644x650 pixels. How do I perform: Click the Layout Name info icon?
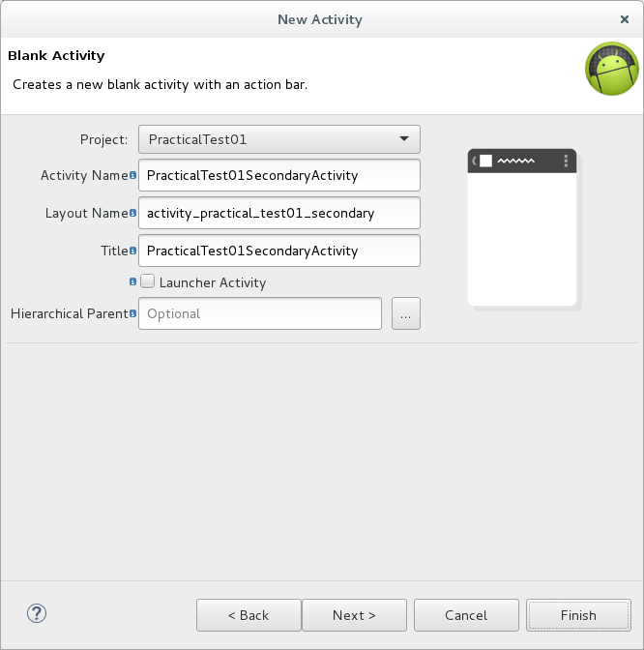tap(132, 213)
